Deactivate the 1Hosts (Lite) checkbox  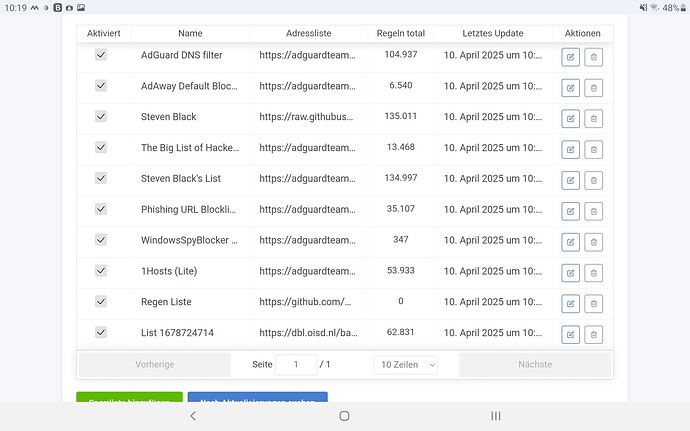click(x=101, y=270)
